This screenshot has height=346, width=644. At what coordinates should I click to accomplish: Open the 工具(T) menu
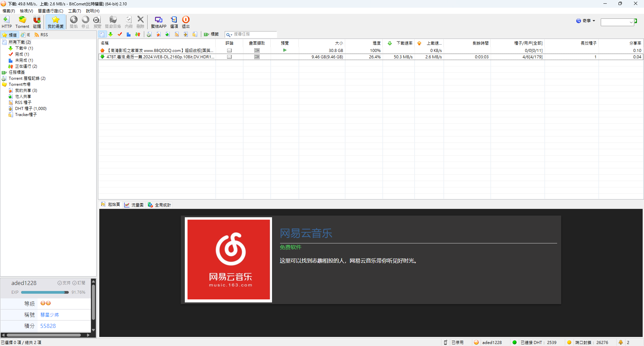pyautogui.click(x=74, y=11)
